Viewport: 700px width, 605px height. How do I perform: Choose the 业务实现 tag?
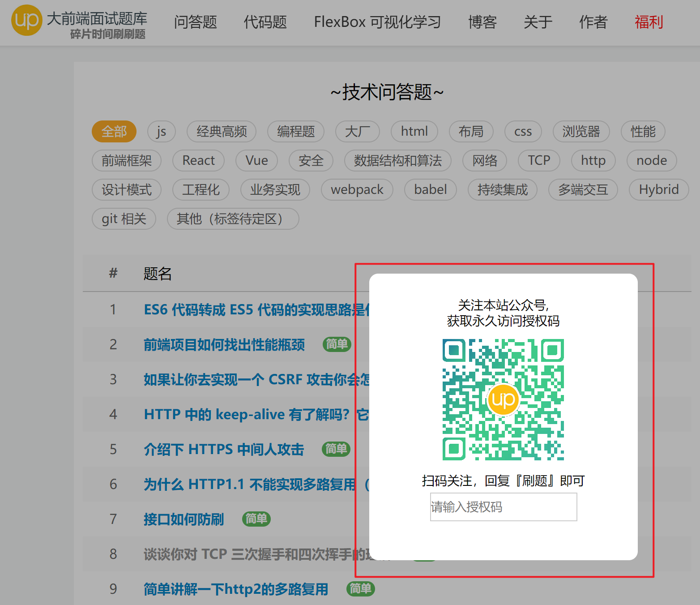275,189
